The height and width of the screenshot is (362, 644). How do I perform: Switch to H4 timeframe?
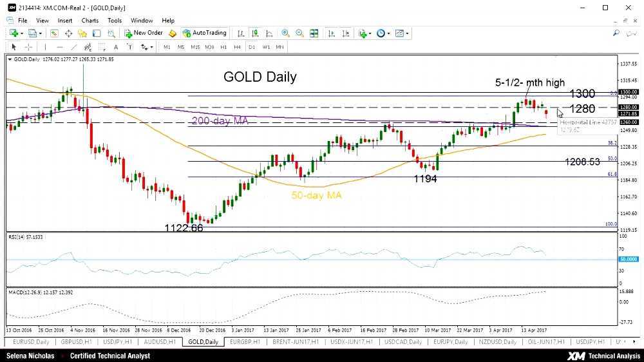coord(238,47)
